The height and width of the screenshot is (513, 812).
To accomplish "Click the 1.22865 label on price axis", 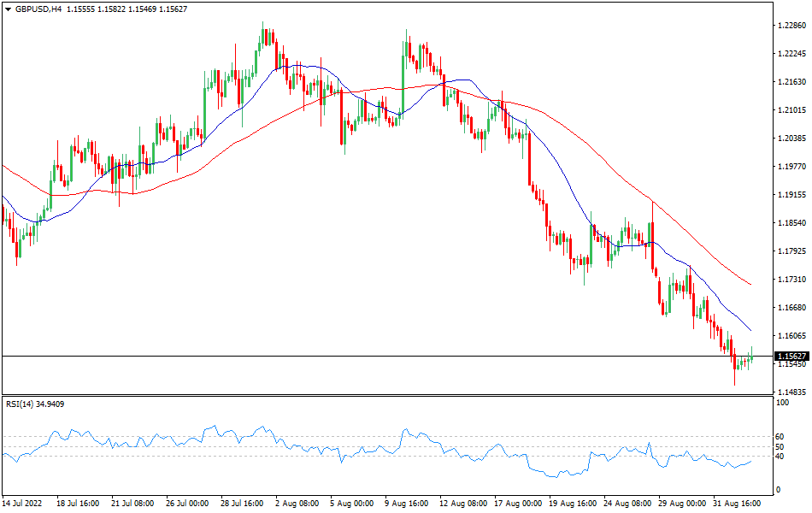I will (791, 26).
